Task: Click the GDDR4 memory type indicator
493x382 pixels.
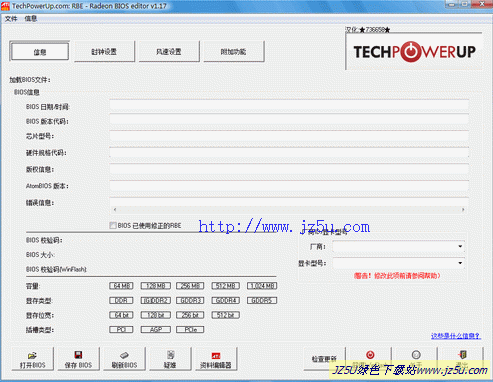Action: tap(226, 301)
